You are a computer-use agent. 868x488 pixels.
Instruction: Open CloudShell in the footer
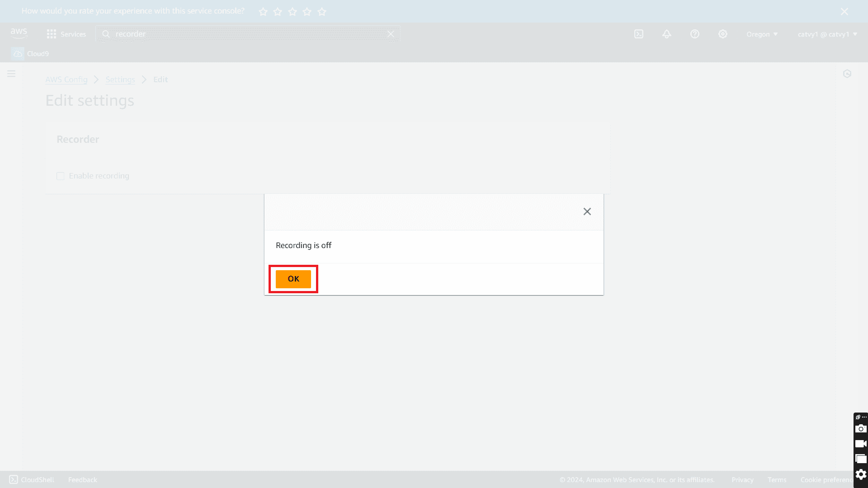32,479
